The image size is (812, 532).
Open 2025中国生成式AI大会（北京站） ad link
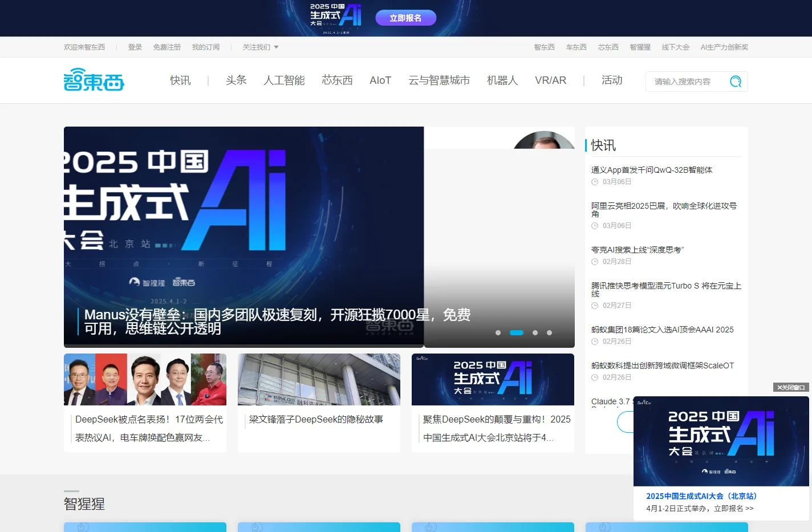click(x=701, y=496)
